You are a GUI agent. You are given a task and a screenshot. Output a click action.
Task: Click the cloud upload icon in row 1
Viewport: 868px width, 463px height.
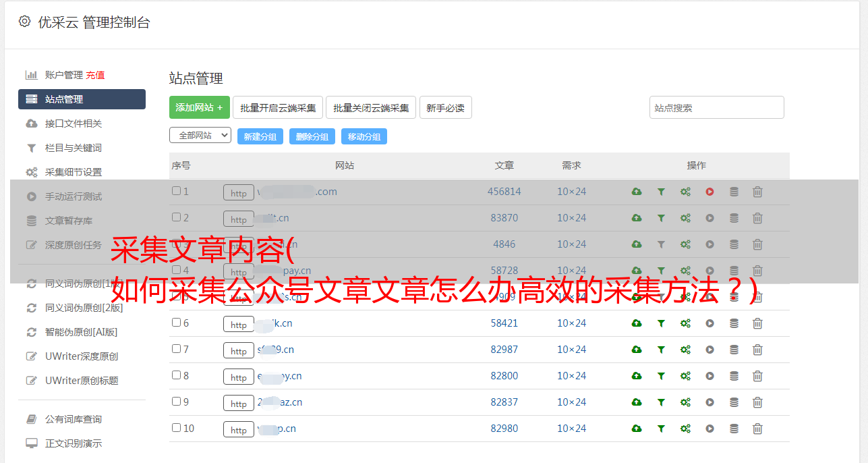[637, 192]
